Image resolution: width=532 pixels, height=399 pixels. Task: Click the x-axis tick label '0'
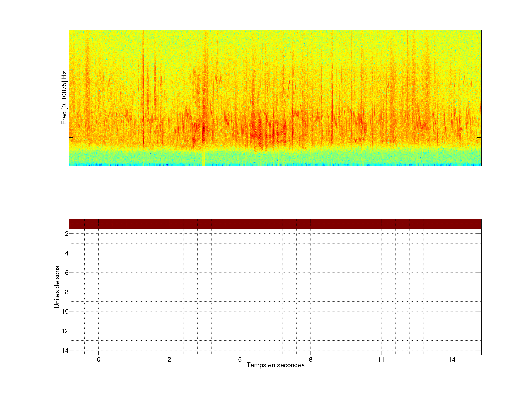click(99, 359)
